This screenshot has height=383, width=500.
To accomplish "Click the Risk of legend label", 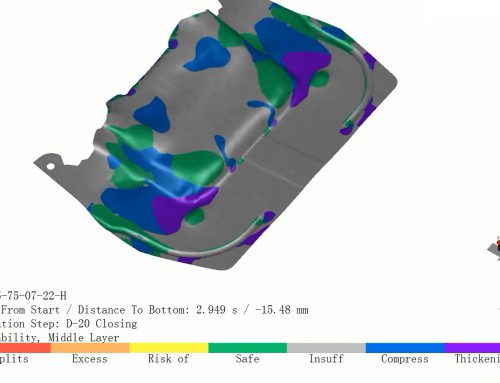I will coord(168,359).
